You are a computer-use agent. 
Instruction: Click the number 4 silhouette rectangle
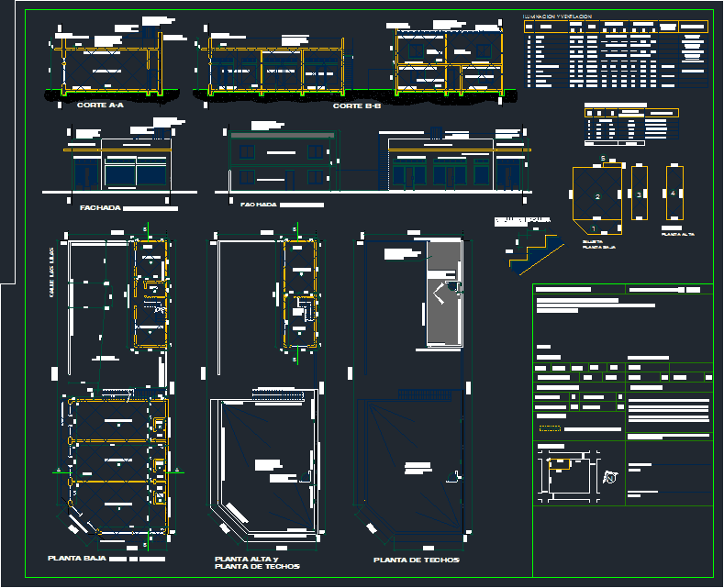click(x=673, y=194)
